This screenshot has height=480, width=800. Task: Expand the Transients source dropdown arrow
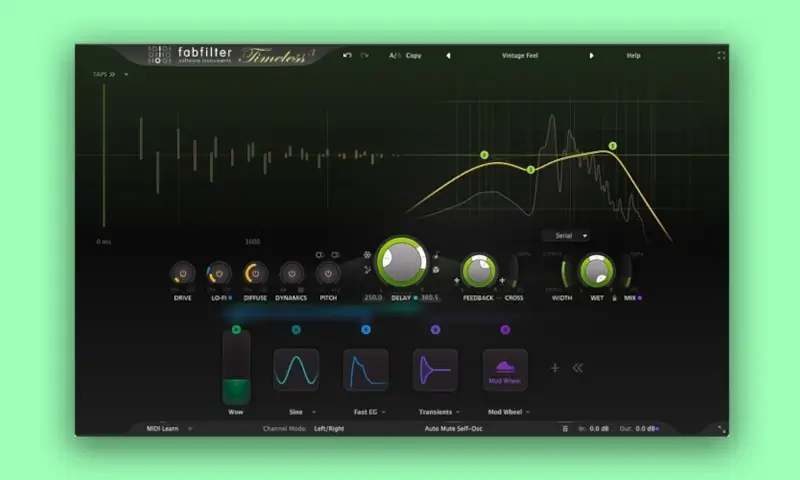pos(458,412)
